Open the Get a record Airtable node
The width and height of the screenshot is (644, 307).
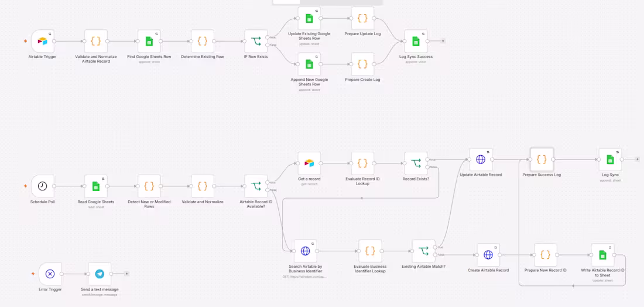point(309,163)
